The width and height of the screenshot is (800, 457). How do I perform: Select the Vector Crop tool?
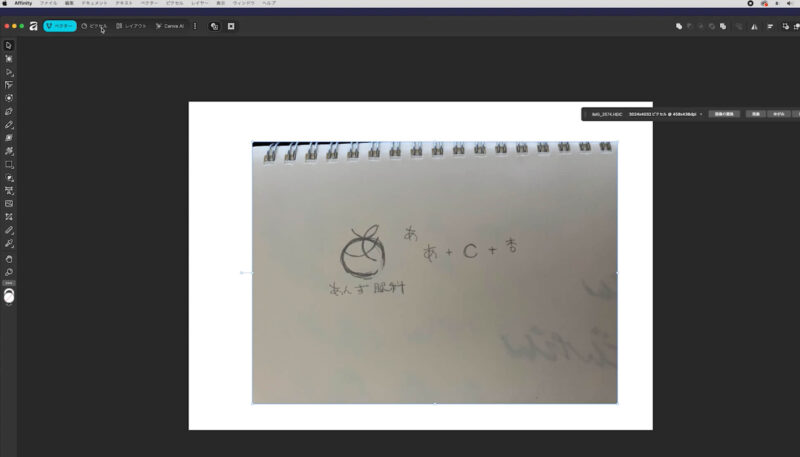coord(9,217)
